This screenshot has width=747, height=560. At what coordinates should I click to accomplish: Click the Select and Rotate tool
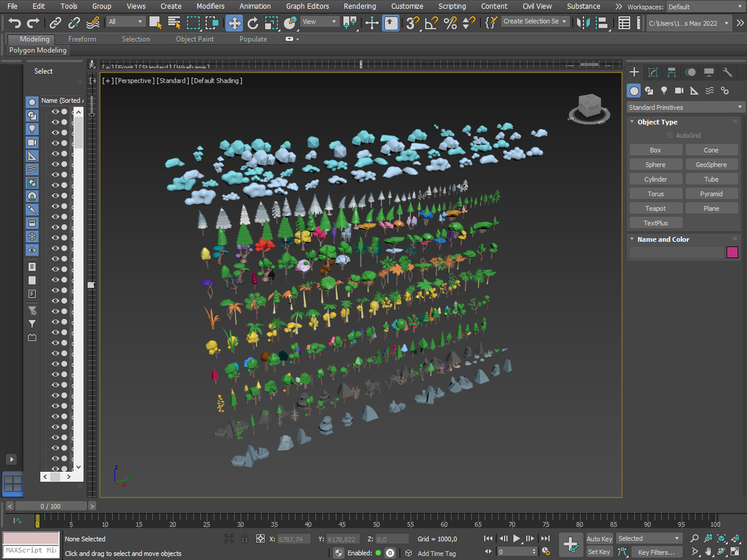253,23
